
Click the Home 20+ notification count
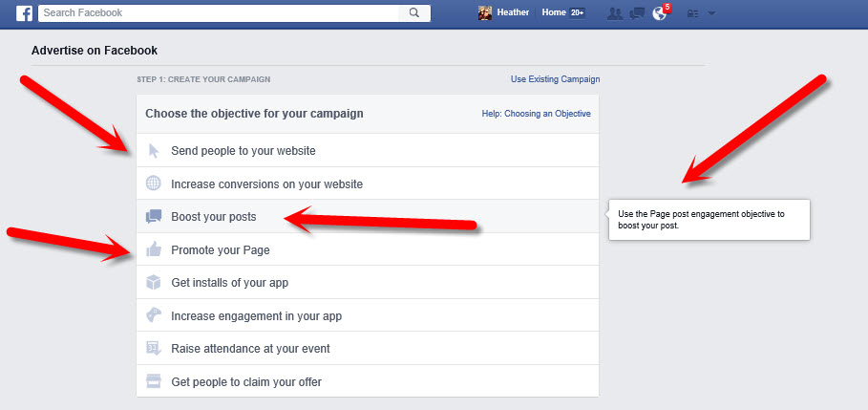tap(577, 12)
